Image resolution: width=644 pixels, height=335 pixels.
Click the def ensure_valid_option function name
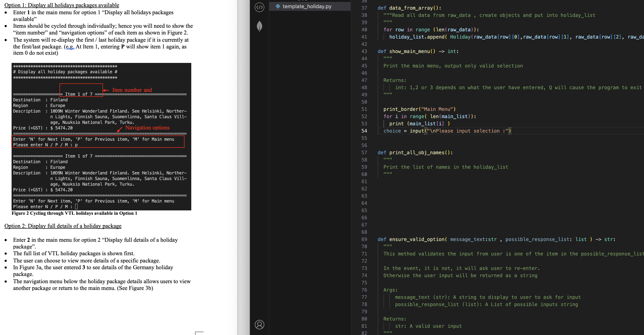(417, 239)
